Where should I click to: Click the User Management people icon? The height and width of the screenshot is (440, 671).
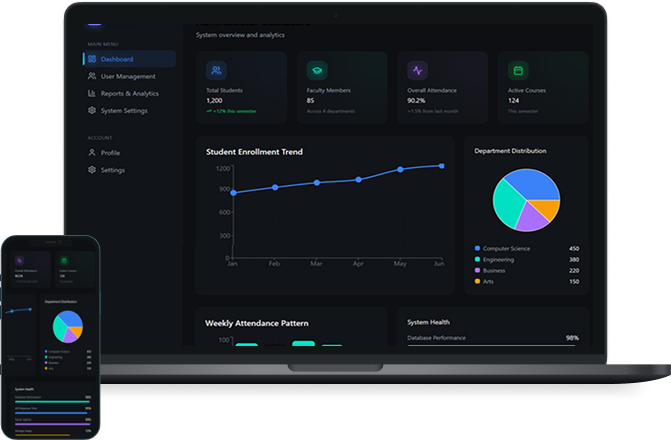coord(92,76)
